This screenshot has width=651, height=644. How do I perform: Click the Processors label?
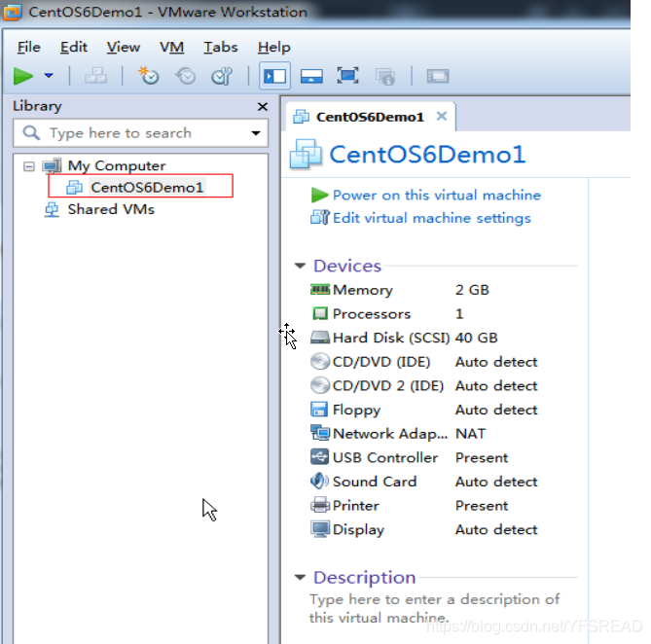(x=372, y=313)
